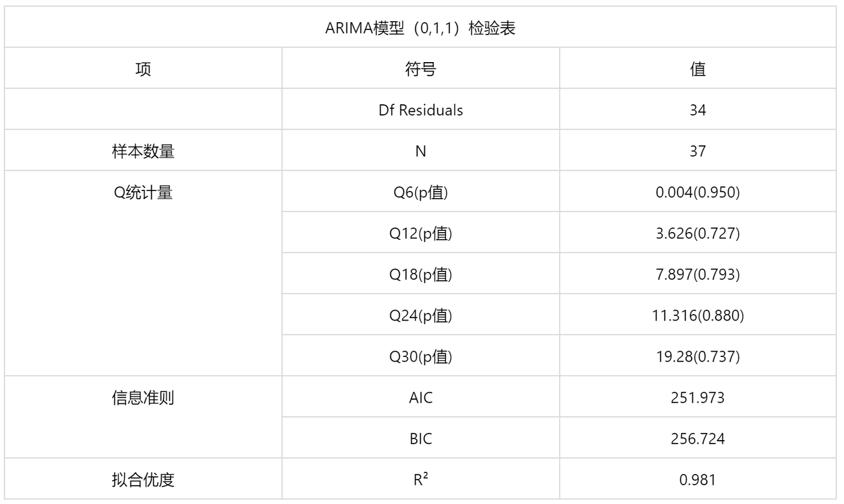This screenshot has height=504, width=844.
Task: Click the Df Residuals cell
Action: [x=420, y=110]
